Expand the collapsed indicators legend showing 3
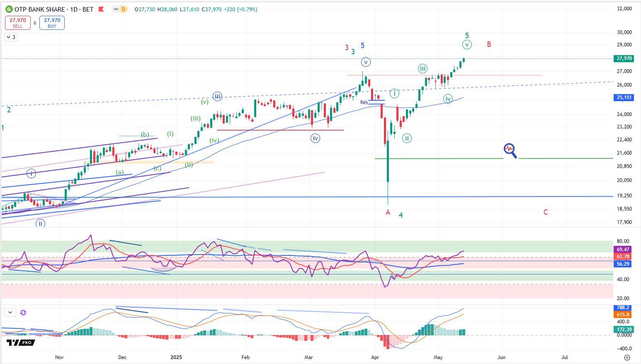 (x=11, y=37)
